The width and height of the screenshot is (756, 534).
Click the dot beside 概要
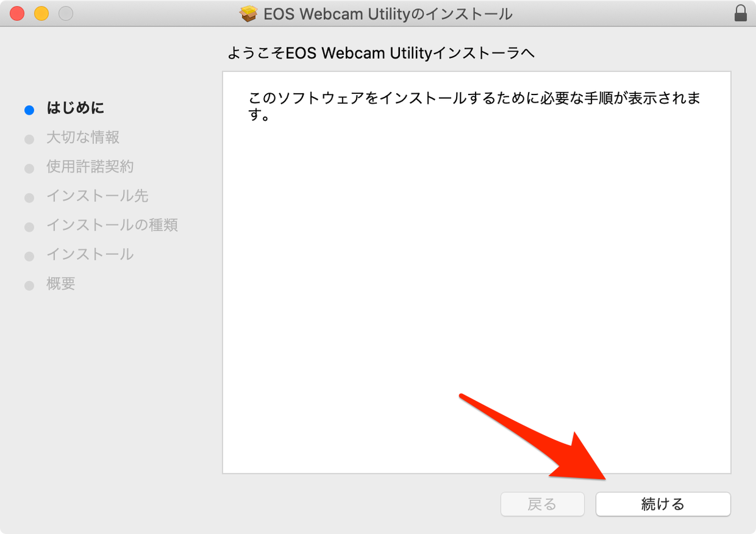click(x=29, y=284)
